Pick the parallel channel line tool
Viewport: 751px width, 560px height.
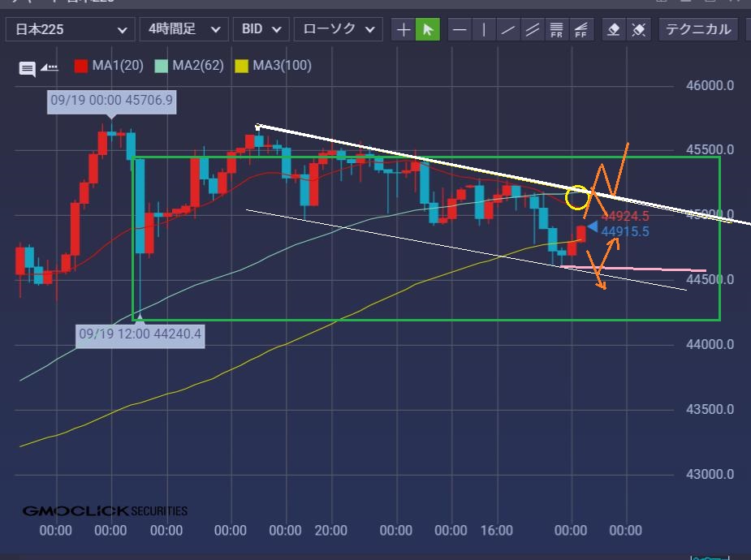533,30
